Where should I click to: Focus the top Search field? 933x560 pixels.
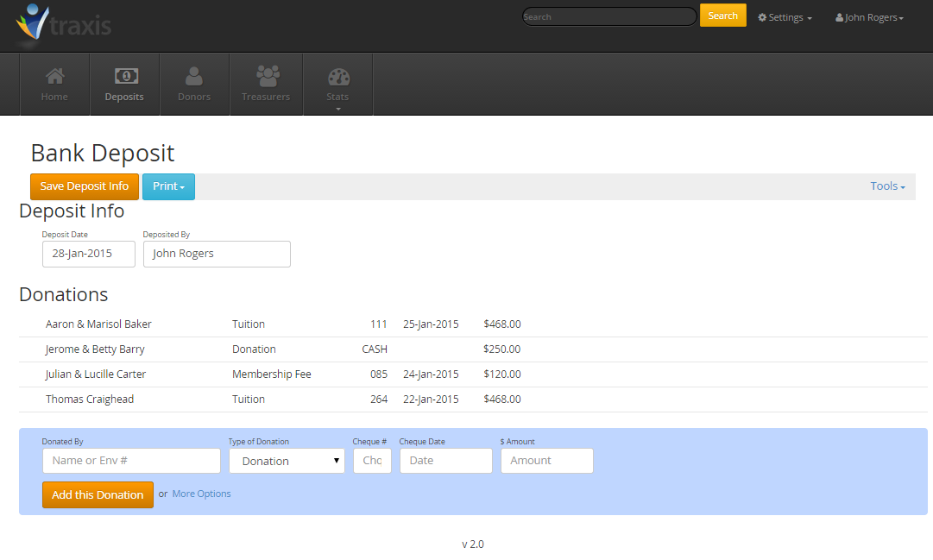point(609,16)
